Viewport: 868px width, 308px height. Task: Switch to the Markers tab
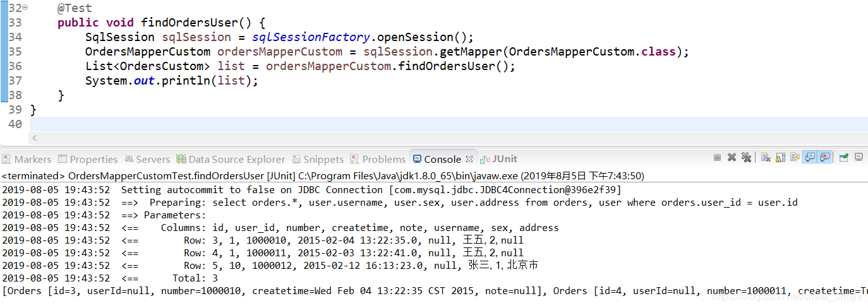click(27, 159)
